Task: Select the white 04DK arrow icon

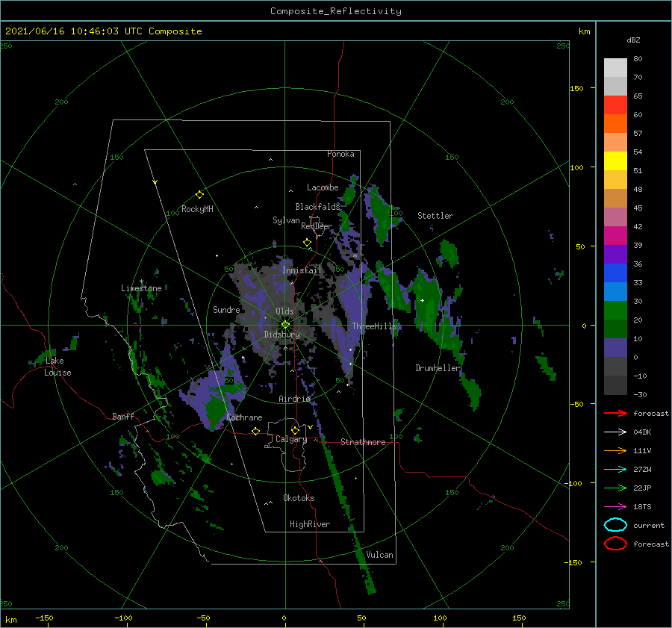Action: 615,432
